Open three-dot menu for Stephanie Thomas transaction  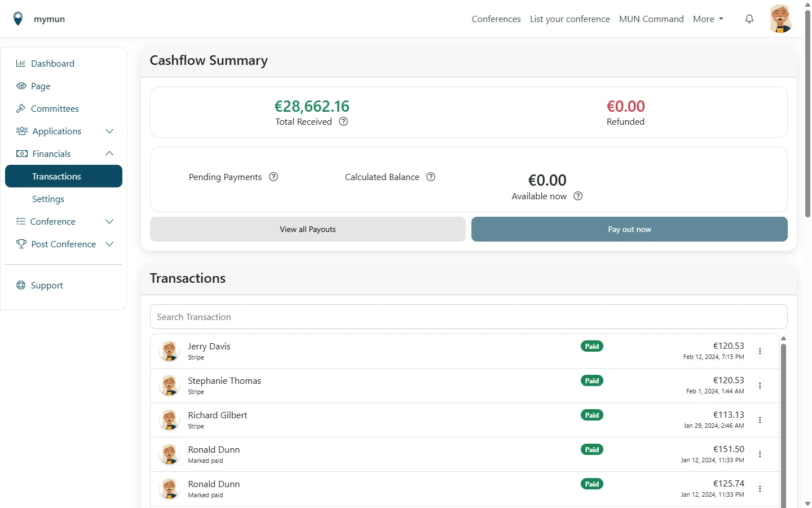click(760, 386)
